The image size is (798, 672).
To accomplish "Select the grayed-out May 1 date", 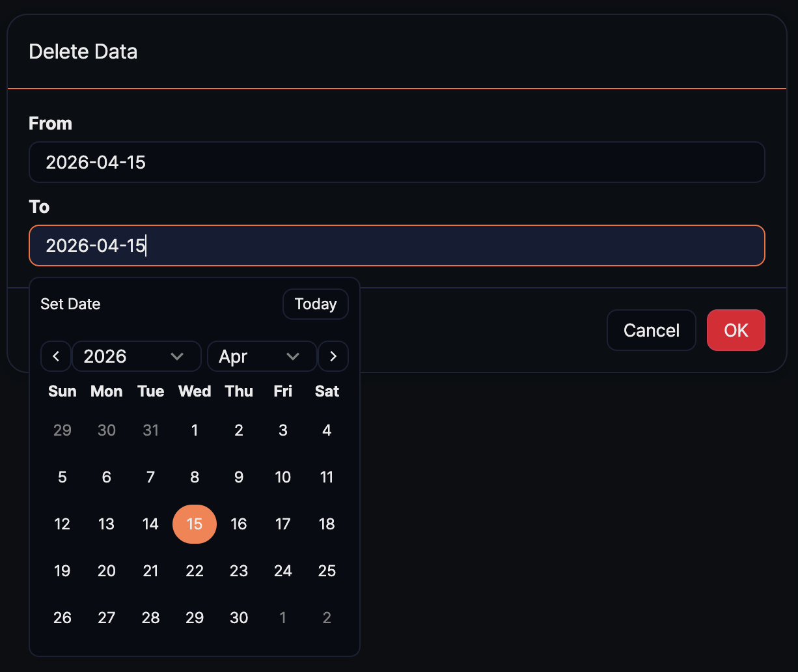I will 282,617.
